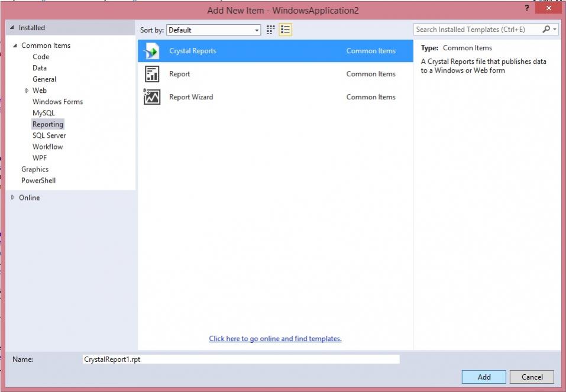Select Graphics category
This screenshot has width=566, height=392.
tap(35, 169)
